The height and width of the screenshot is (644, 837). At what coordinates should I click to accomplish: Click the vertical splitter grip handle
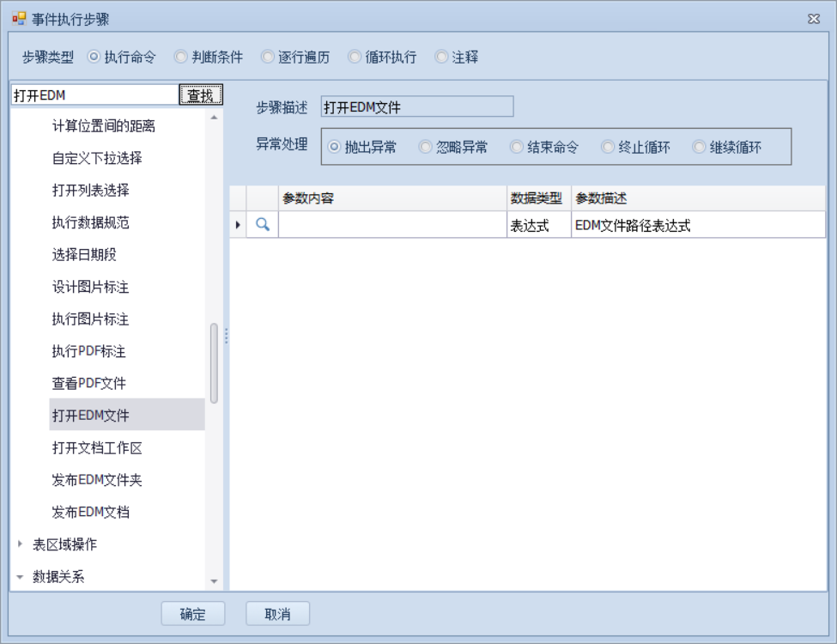(226, 336)
